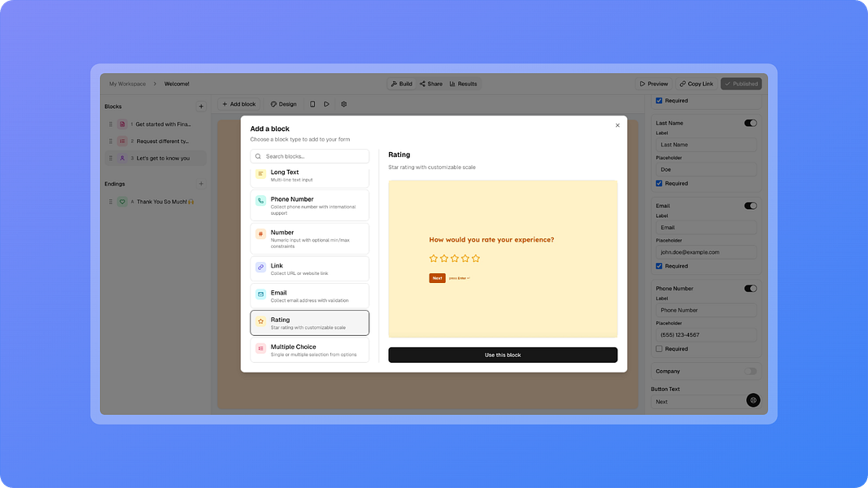This screenshot has width=868, height=488.
Task: Check Required under Phone Number
Action: point(659,349)
